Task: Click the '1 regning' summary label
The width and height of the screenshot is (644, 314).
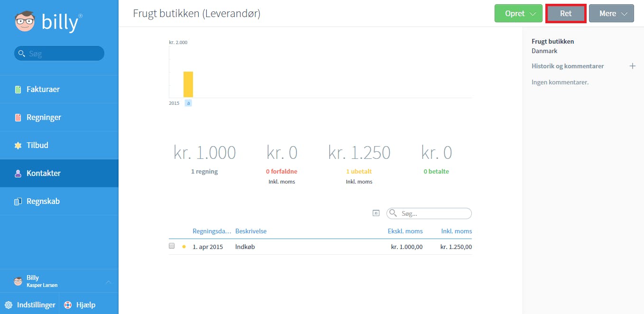Action: [x=204, y=171]
